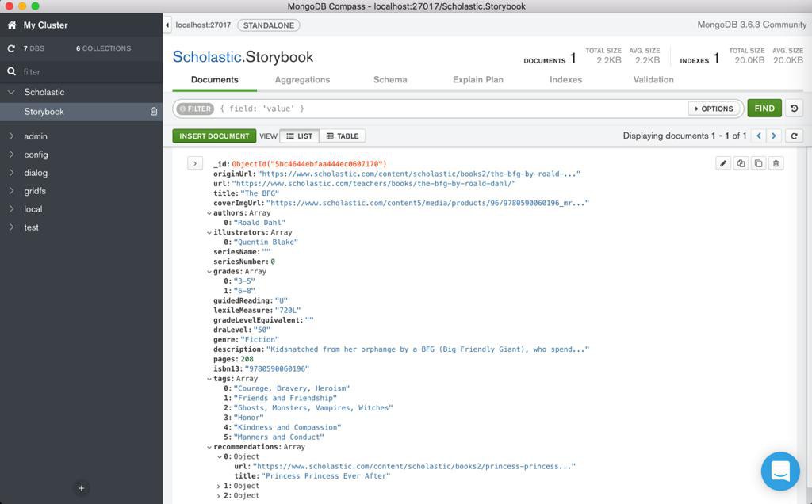Click "Princess Princess Ever After" title value
Viewport: 812px width, 504px height.
pyautogui.click(x=326, y=476)
